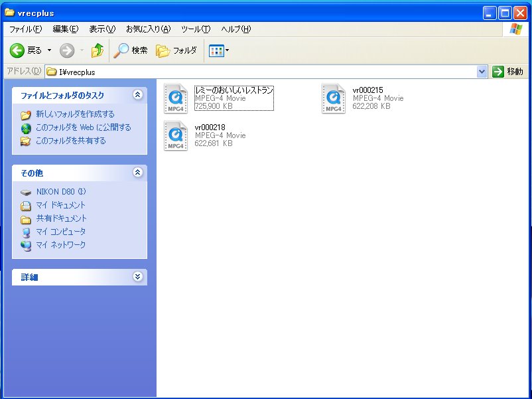This screenshot has height=399, width=532.
Task: Open the 検索 (Search) pane icon
Action: (x=123, y=50)
